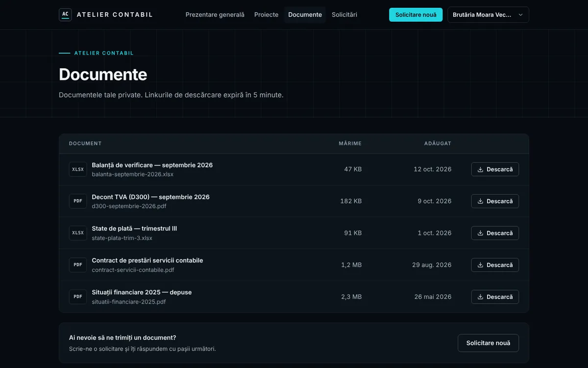Click the date 1 oct. 2026
588x368 pixels.
(435, 233)
